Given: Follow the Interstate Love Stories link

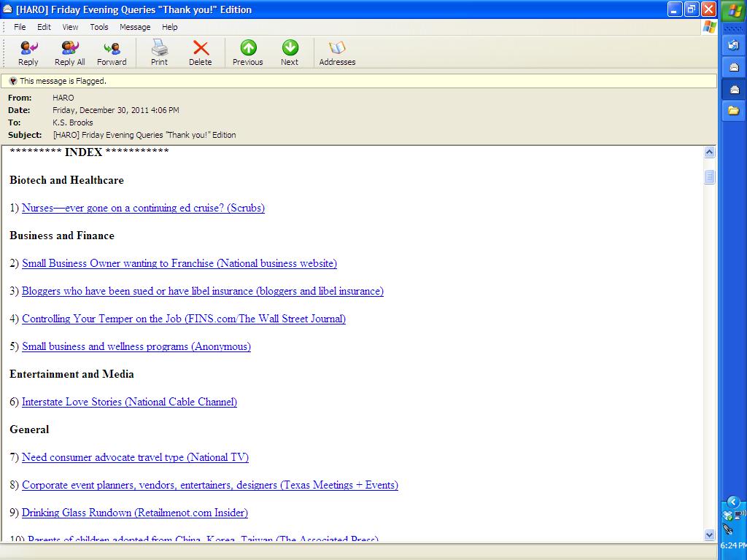Looking at the screenshot, I should pos(130,402).
